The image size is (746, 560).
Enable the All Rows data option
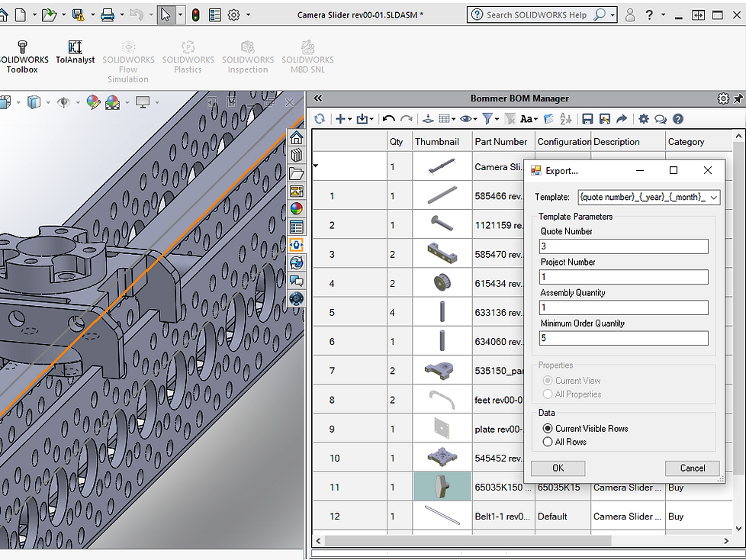point(548,441)
